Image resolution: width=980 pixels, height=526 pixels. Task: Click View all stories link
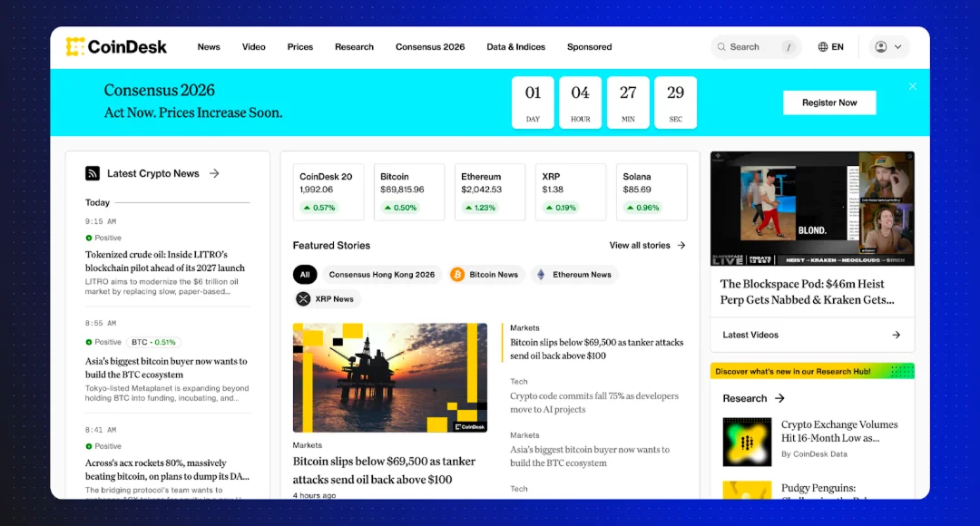coord(640,246)
